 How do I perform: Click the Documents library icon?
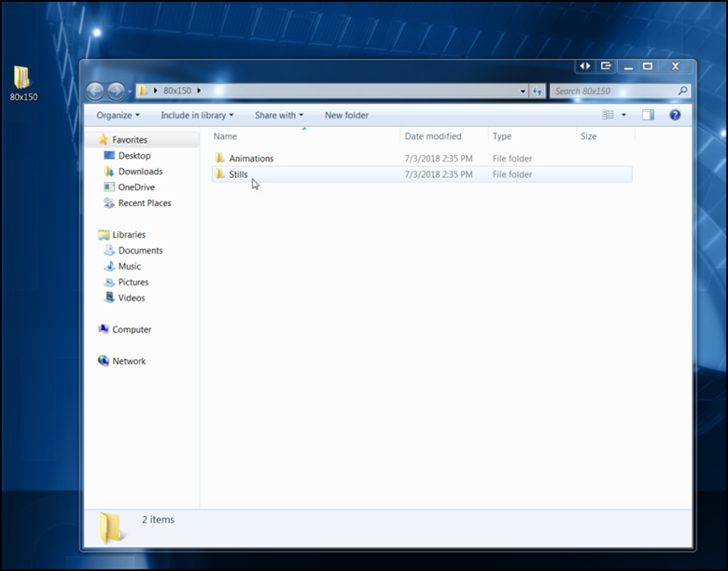pos(109,250)
